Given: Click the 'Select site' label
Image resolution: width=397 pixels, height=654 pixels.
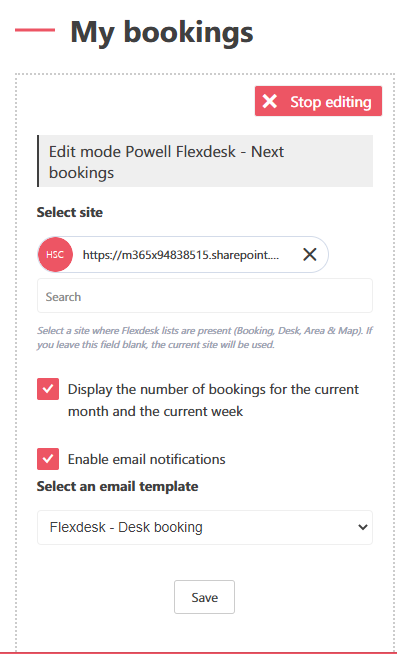Looking at the screenshot, I should (70, 212).
